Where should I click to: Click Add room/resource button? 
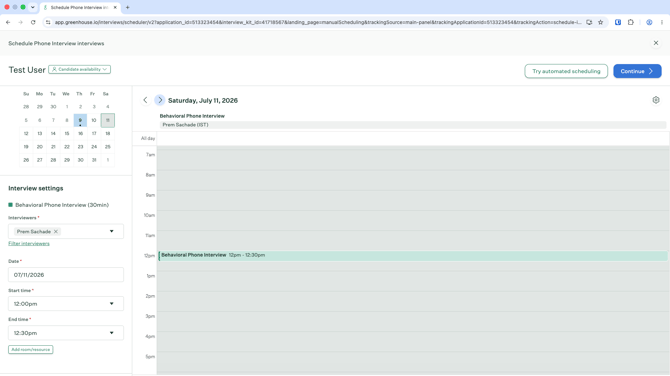[31, 350]
